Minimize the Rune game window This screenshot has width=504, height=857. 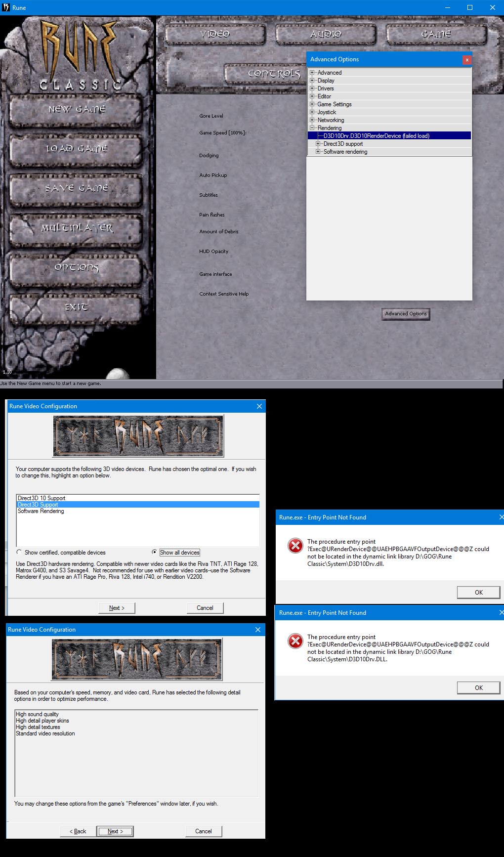pos(448,7)
